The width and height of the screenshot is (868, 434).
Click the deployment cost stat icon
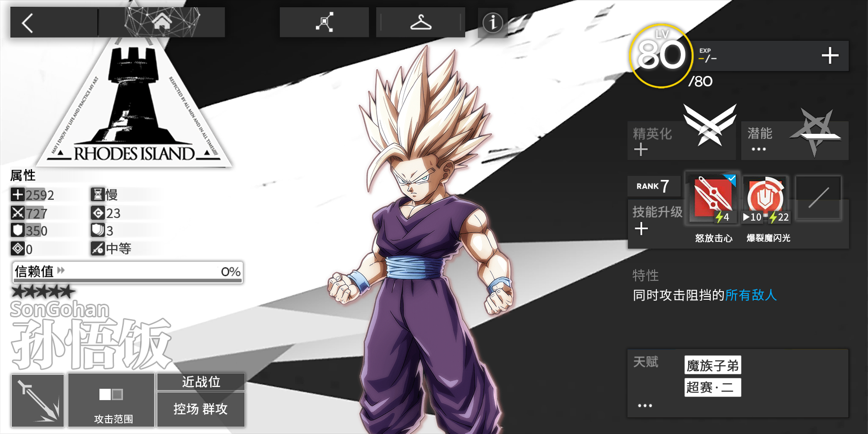[98, 212]
